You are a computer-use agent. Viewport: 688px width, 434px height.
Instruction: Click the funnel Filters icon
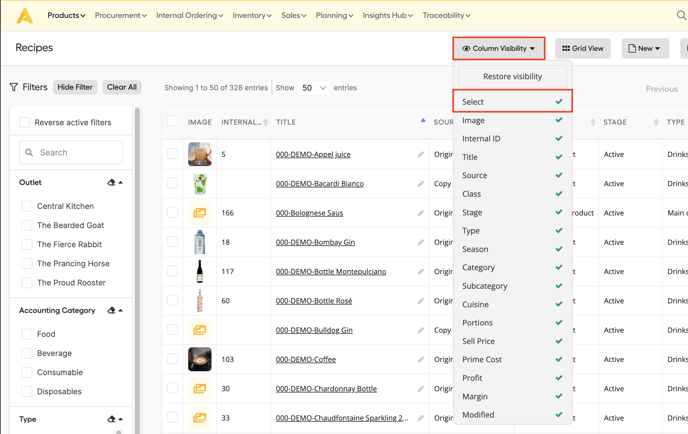14,87
